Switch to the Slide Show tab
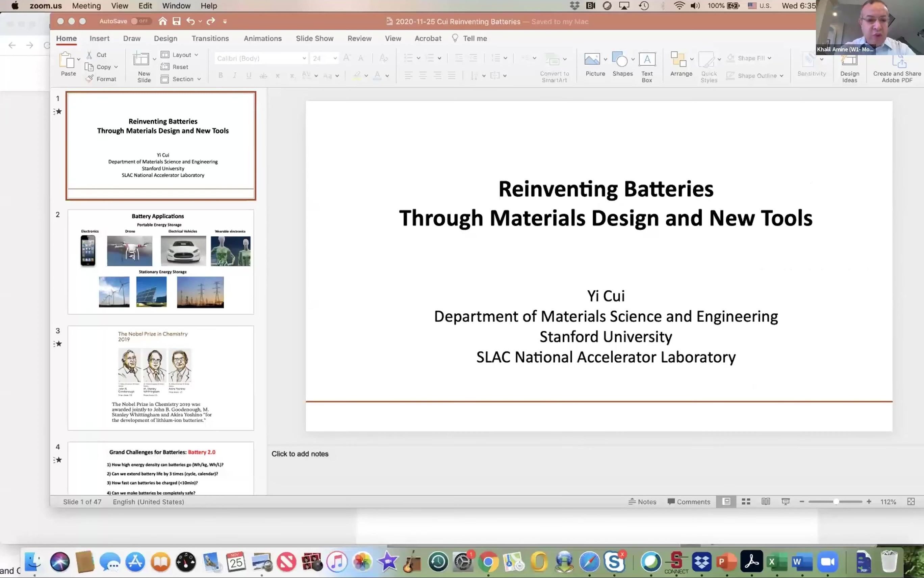 click(x=315, y=38)
